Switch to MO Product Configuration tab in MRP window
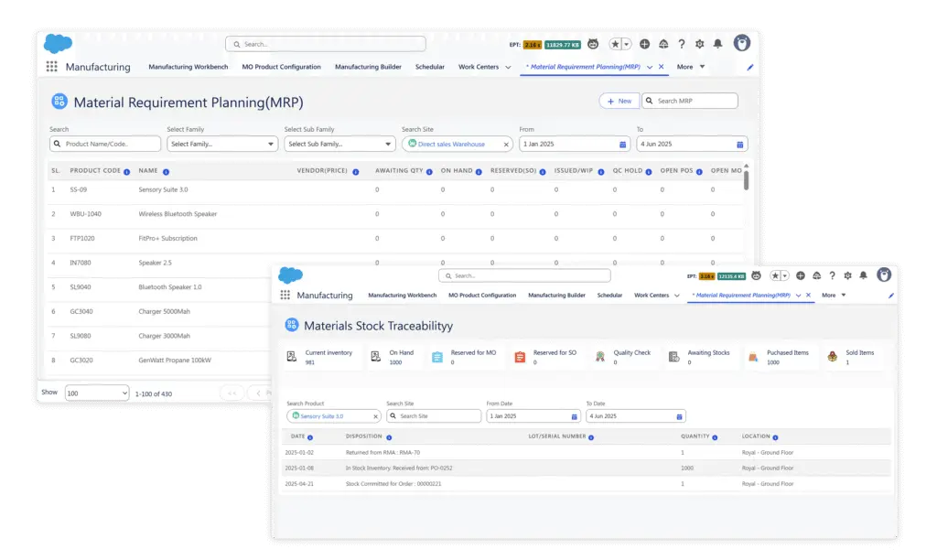The height and width of the screenshot is (560, 937). point(282,67)
